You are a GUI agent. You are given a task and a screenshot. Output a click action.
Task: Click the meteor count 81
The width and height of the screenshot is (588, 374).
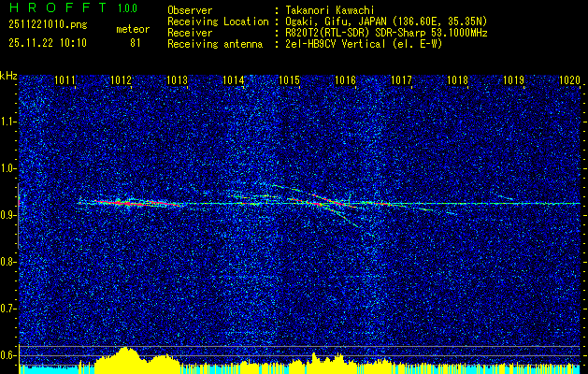136,43
